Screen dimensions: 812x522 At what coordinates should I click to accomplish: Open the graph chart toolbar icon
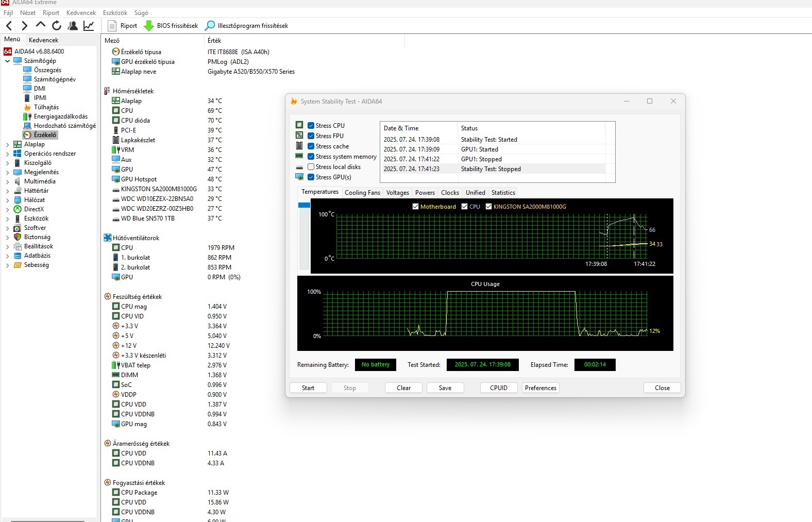pos(89,26)
